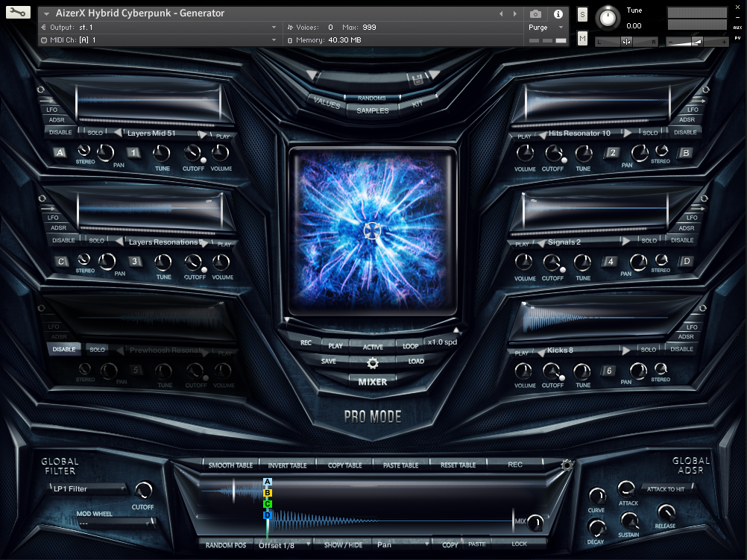This screenshot has width=747, height=560.
Task: Disable the Signals 2 layer
Action: click(x=682, y=240)
